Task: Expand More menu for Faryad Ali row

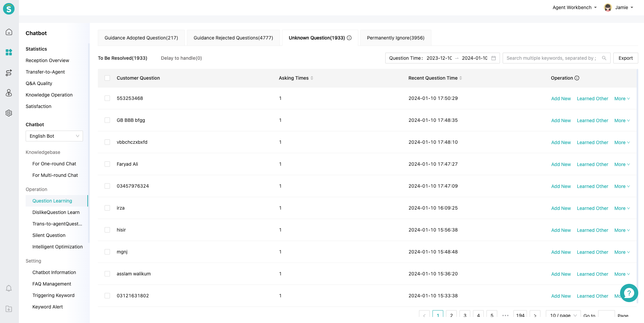Action: [x=622, y=164]
